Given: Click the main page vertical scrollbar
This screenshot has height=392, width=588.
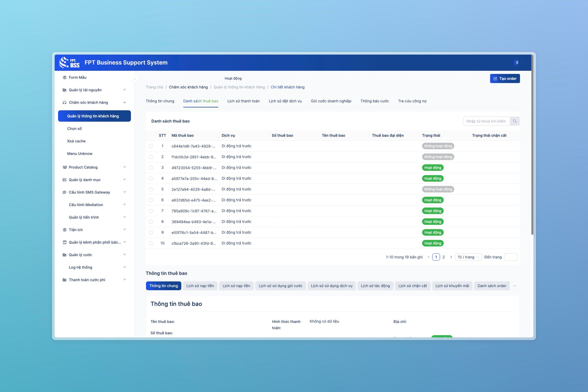Looking at the screenshot, I should click(x=532, y=145).
